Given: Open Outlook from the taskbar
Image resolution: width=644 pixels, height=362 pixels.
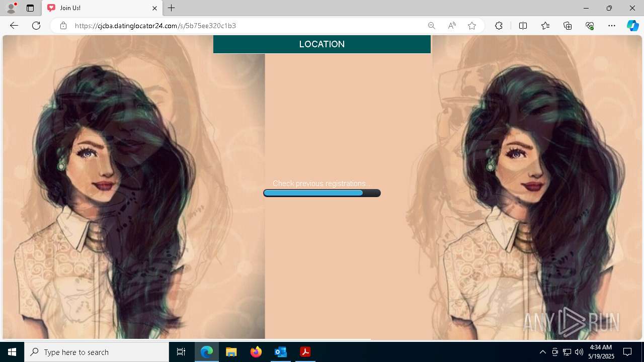Looking at the screenshot, I should coord(280,352).
